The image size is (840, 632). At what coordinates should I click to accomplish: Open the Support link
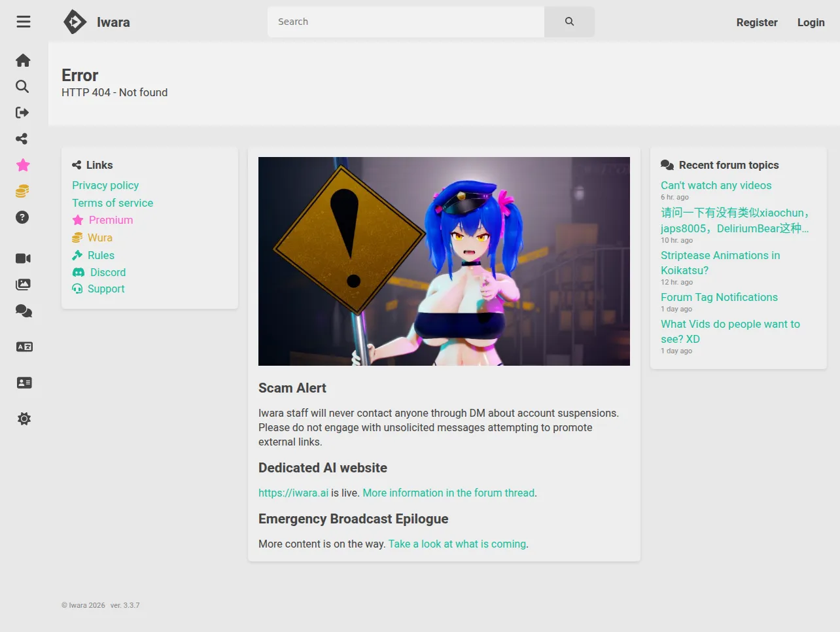click(x=98, y=289)
